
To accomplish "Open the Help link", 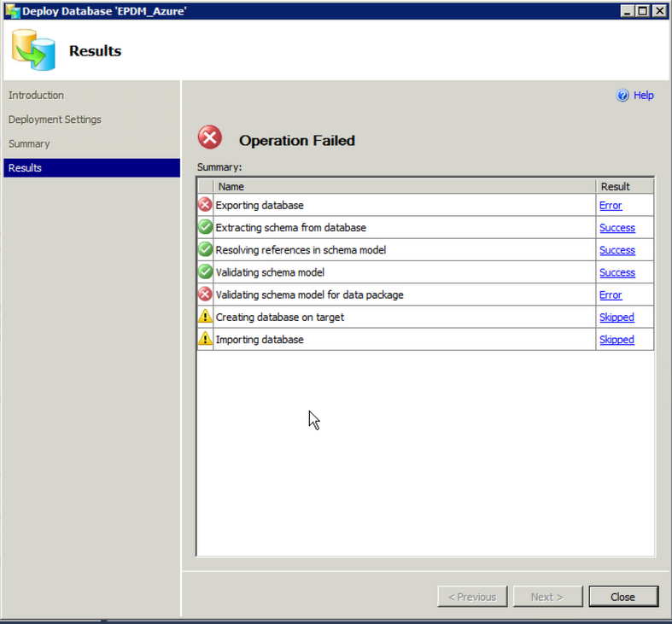I will click(644, 95).
